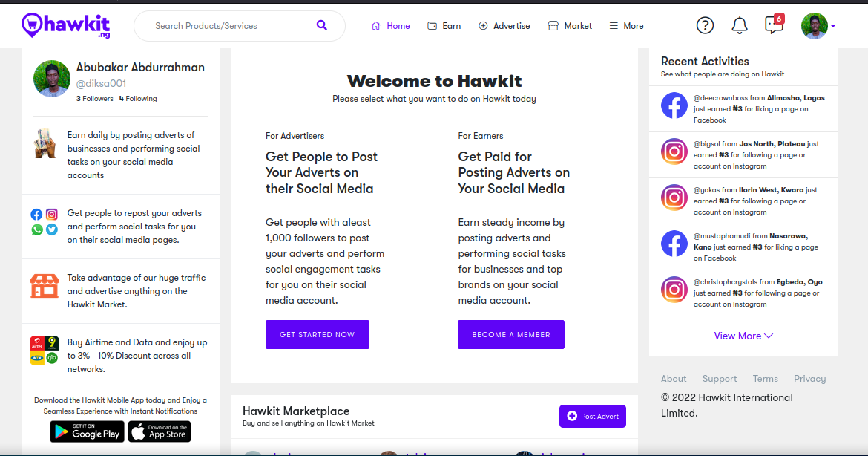Viewport: 868px width, 456px height.
Task: Click the Hawkit logo in header
Action: pyautogui.click(x=66, y=25)
